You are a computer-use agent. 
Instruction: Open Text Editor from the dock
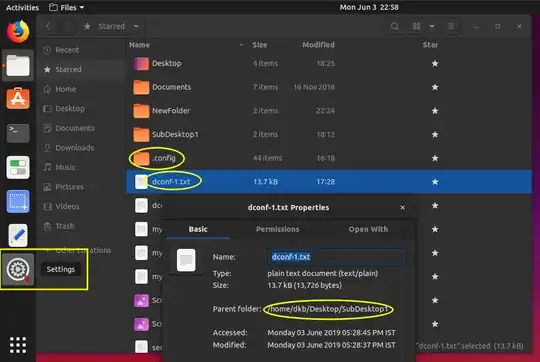pos(18,235)
